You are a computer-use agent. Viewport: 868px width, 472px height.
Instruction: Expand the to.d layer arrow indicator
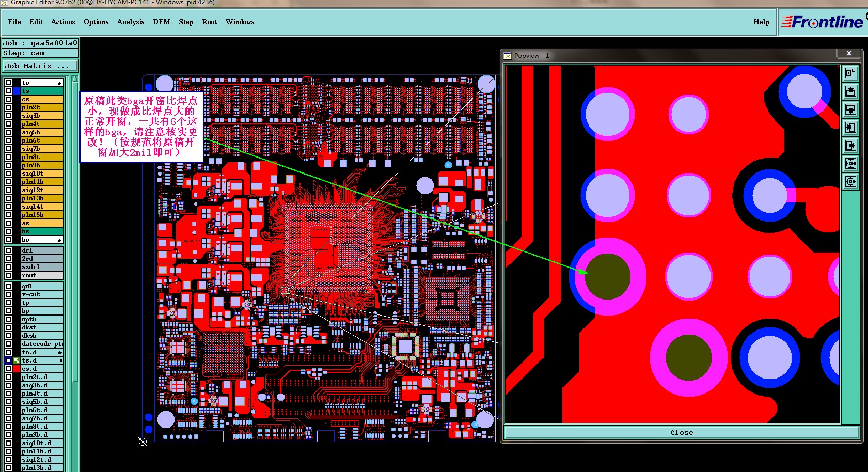60,352
